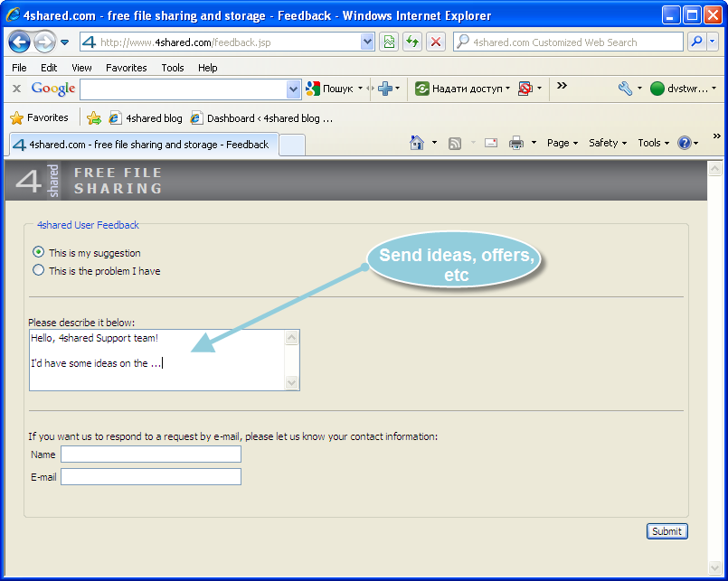Viewport: 728px width, 581px height.
Task: Click the page scrollbar up arrow
Action: click(x=715, y=168)
